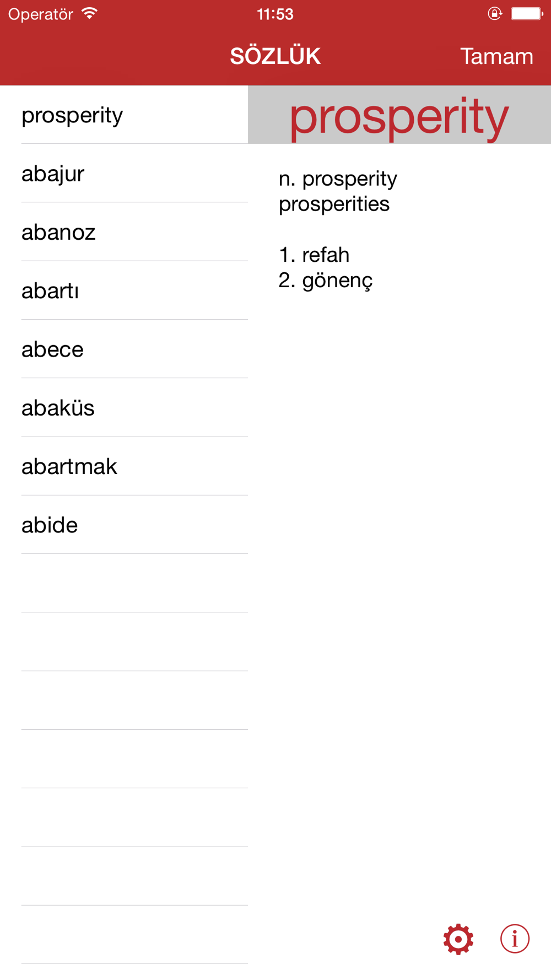
Task: Tap the battery indicator icon
Action: (x=527, y=13)
